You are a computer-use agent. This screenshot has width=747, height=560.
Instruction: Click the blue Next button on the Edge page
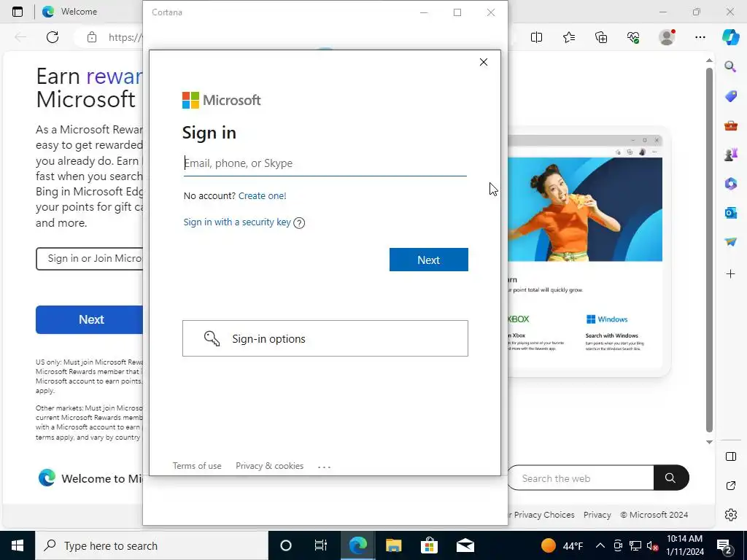pyautogui.click(x=90, y=319)
